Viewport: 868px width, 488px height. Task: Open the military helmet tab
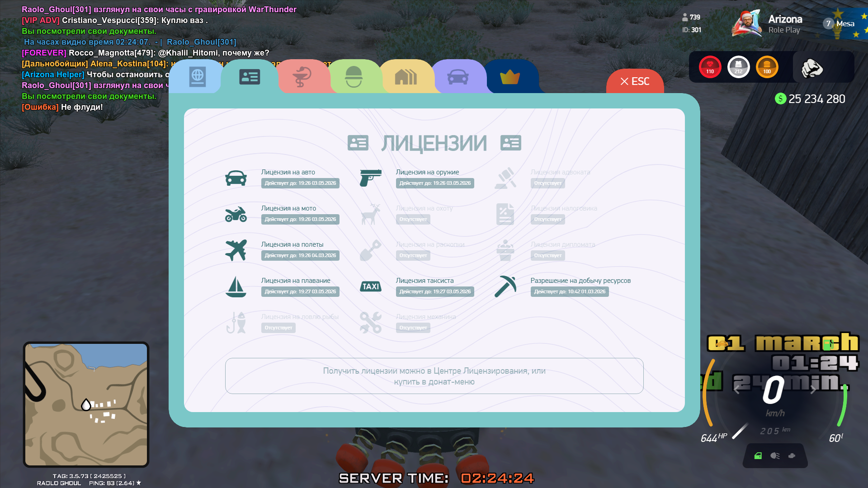[x=354, y=77]
